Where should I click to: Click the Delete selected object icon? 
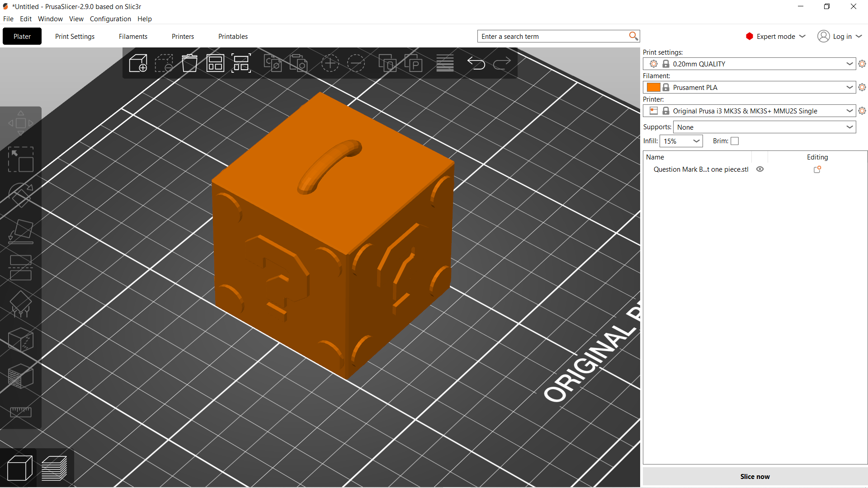(x=164, y=63)
